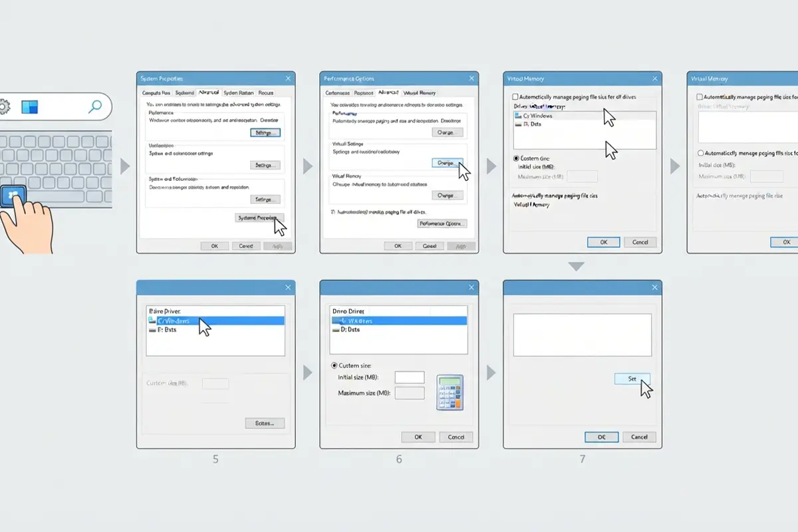Open the 'Virtual Memory' tab in Performance Options

[x=420, y=93]
